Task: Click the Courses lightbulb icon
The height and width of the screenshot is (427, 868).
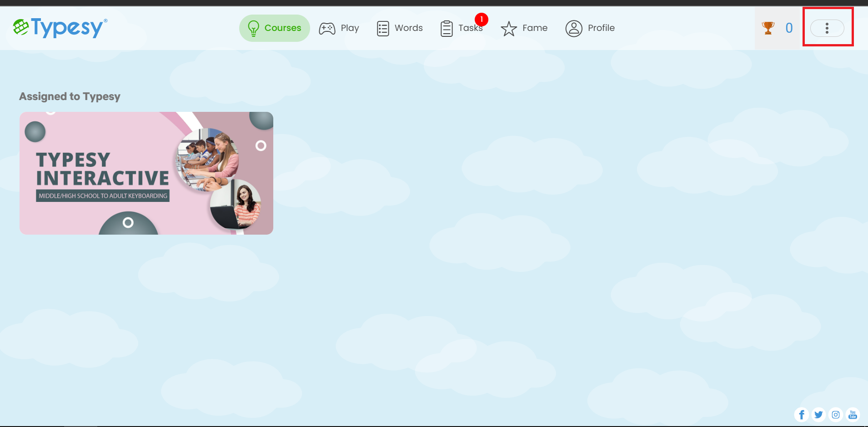Action: pyautogui.click(x=253, y=28)
